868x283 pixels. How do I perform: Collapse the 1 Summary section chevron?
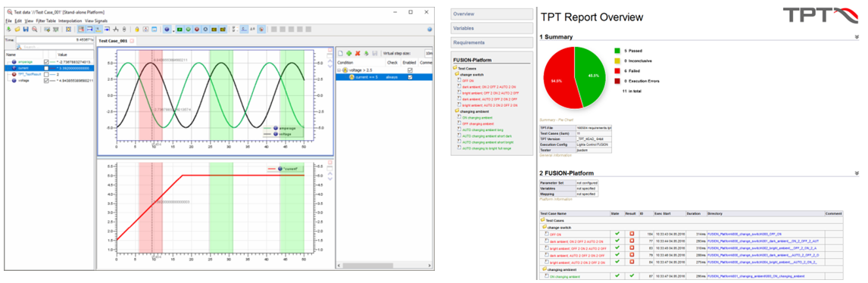tap(857, 37)
